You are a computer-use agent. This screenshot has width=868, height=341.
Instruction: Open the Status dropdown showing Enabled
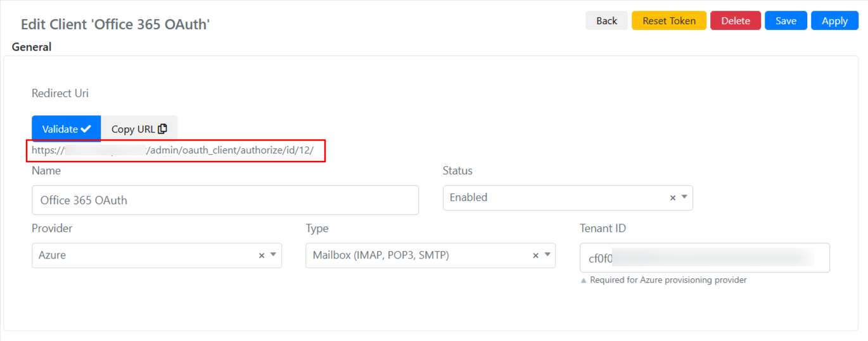tap(568, 198)
